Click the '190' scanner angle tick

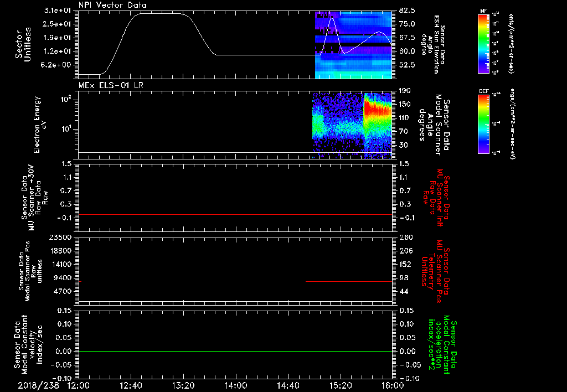(405, 91)
